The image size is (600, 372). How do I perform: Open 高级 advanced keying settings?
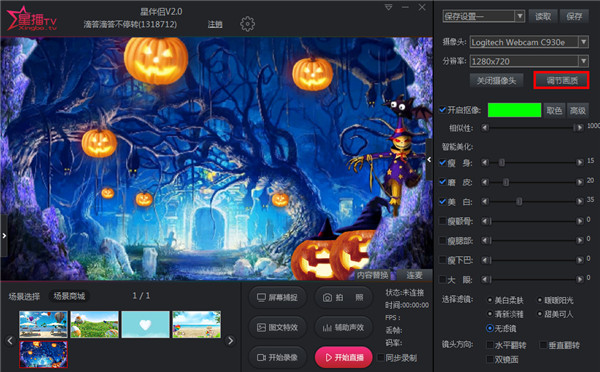[577, 110]
